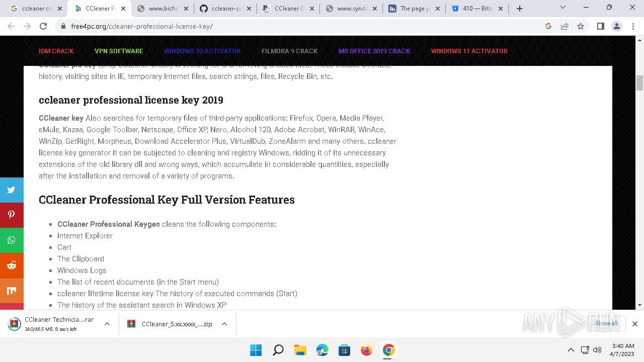This screenshot has width=644, height=362.
Task: Show all downloads
Action: 606,323
